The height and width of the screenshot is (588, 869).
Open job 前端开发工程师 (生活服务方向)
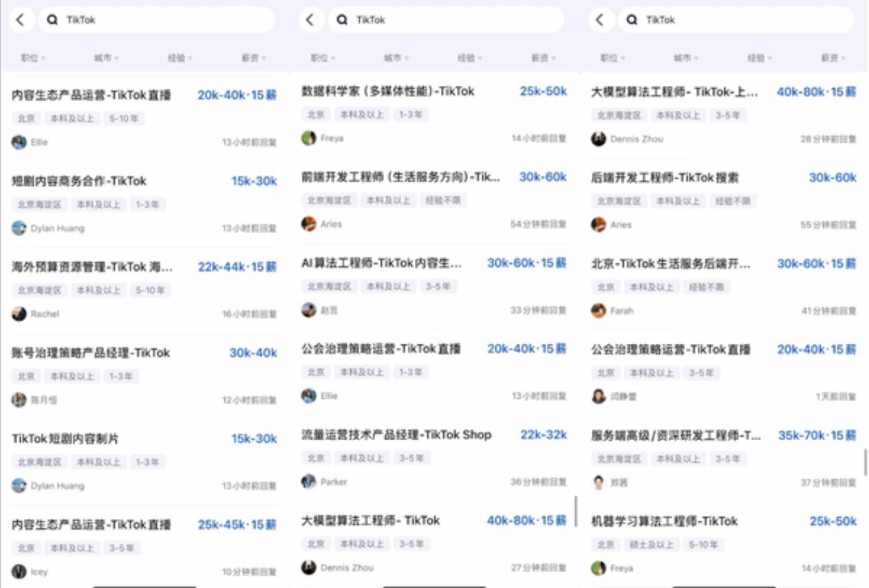pyautogui.click(x=401, y=177)
